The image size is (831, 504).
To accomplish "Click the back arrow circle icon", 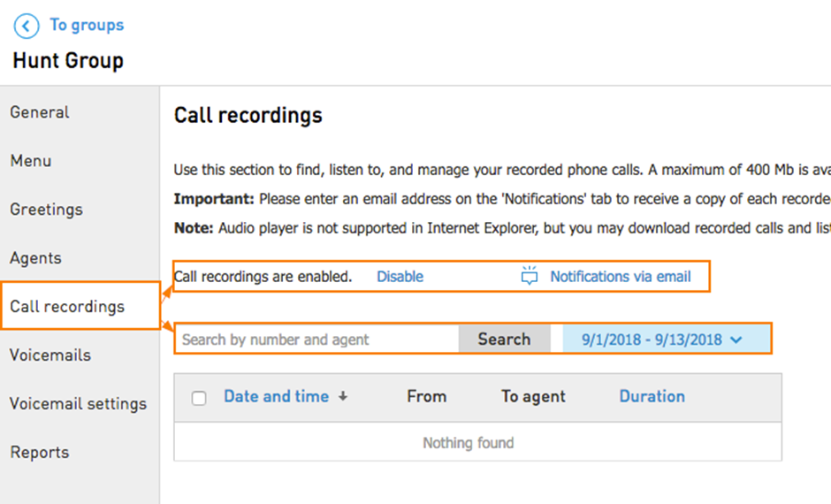I will tap(26, 26).
